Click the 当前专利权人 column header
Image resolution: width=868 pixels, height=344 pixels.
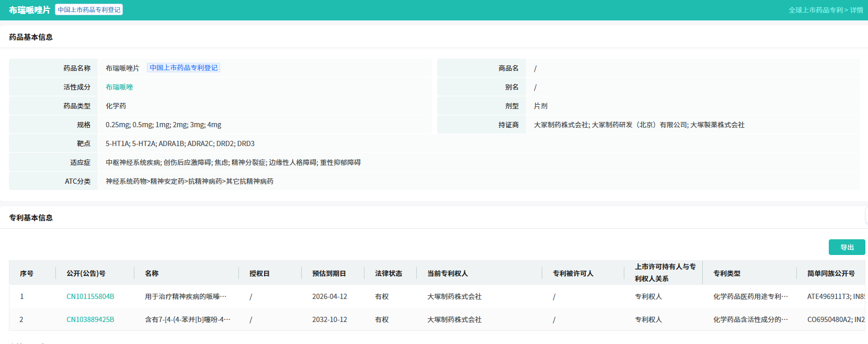447,273
